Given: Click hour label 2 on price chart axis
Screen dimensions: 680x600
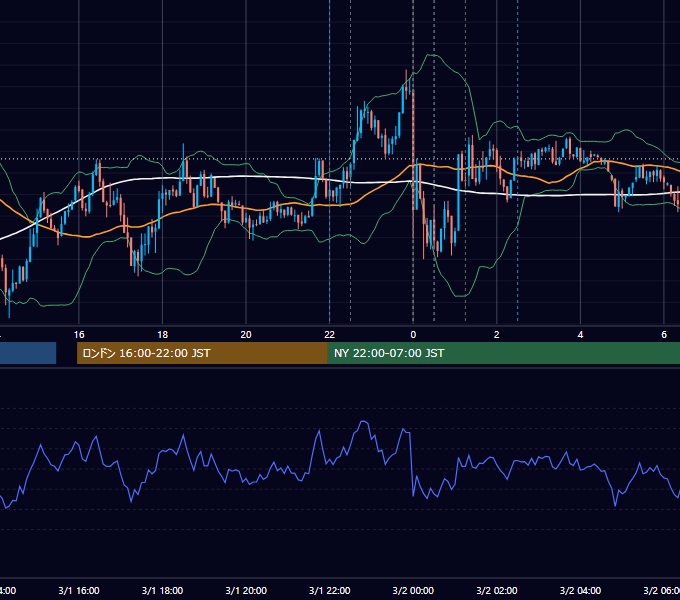Looking at the screenshot, I should pyautogui.click(x=497, y=335).
